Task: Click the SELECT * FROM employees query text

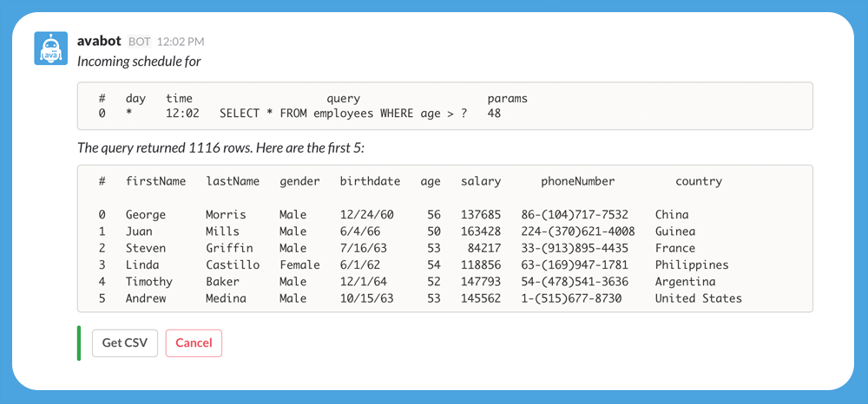Action: pyautogui.click(x=343, y=114)
